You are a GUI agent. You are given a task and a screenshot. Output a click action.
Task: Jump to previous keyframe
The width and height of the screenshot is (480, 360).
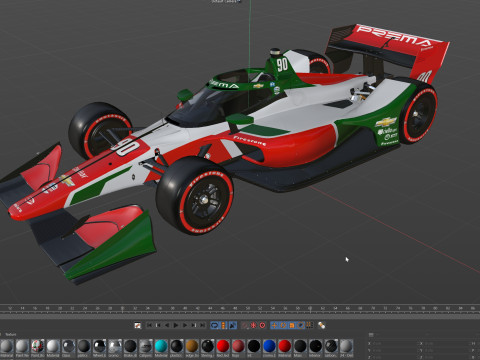[158, 325]
